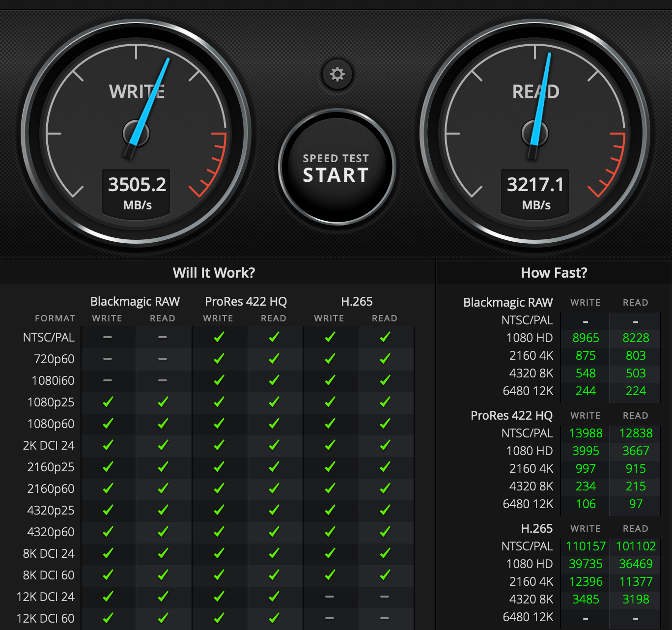Click the 1080 HD H.265 write value 39735
672x630 pixels.
pyautogui.click(x=585, y=564)
